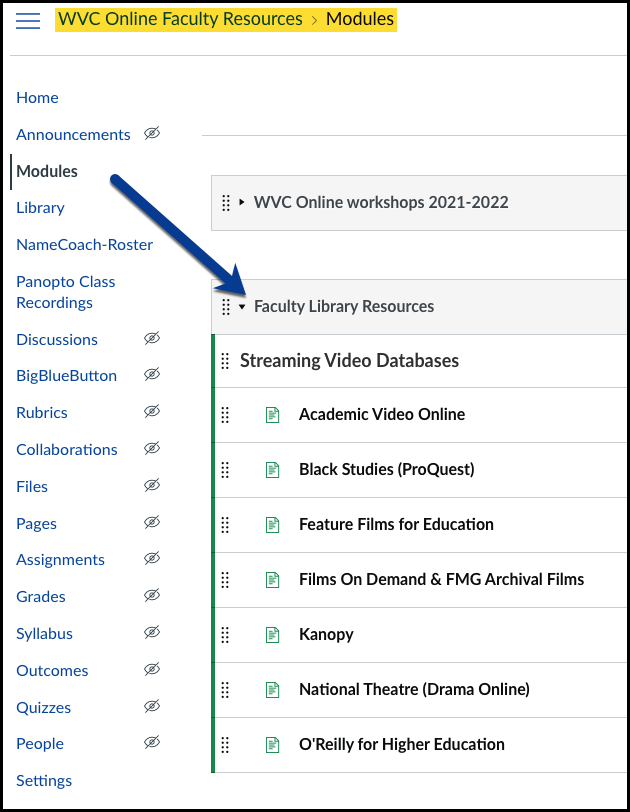Open People in course navigation

[x=40, y=744]
